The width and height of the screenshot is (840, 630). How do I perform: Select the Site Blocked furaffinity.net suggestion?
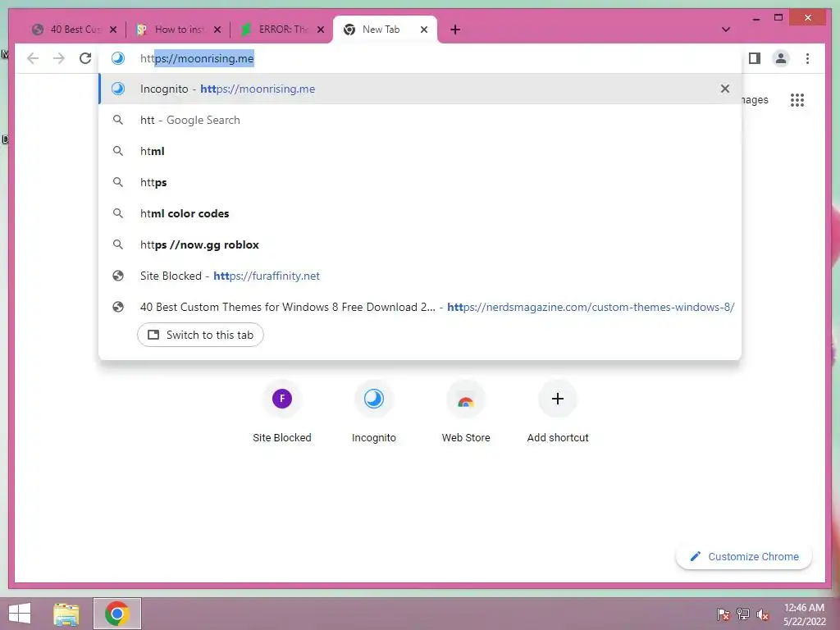click(x=420, y=276)
